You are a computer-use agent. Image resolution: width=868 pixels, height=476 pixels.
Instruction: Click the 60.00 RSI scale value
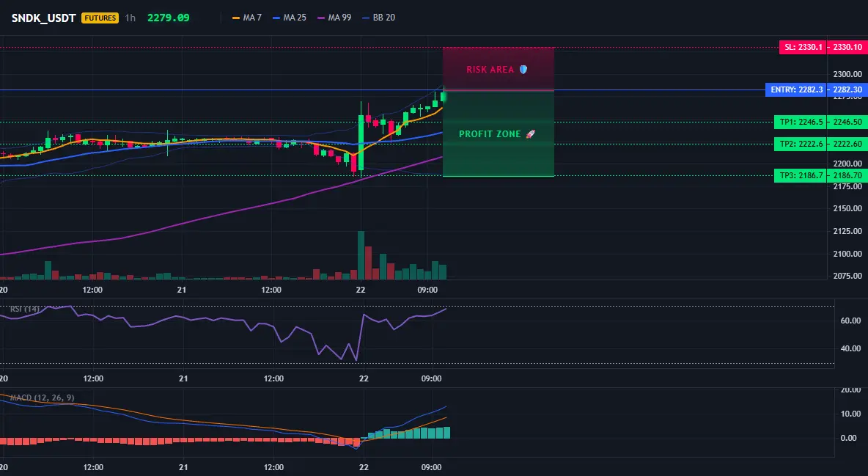click(x=851, y=321)
